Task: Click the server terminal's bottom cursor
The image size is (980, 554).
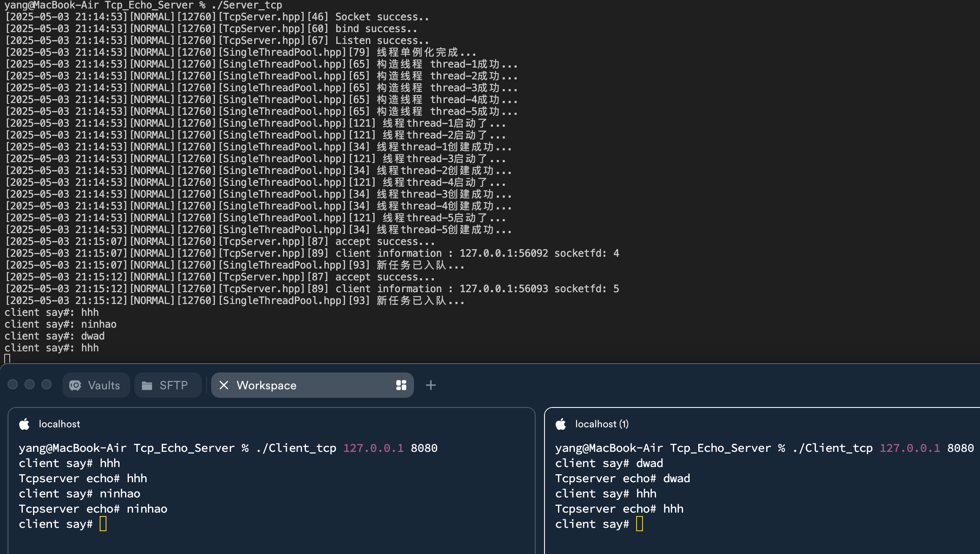Action: pyautogui.click(x=7, y=359)
